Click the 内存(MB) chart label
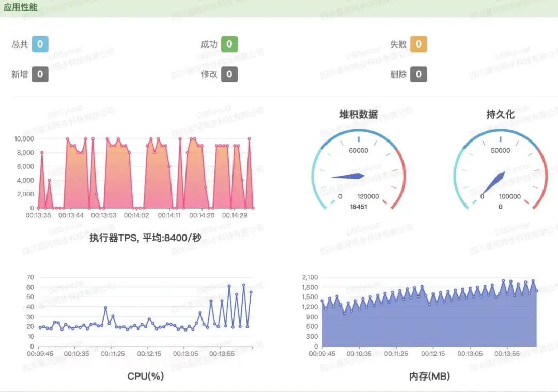The height and width of the screenshot is (392, 558). (x=428, y=377)
